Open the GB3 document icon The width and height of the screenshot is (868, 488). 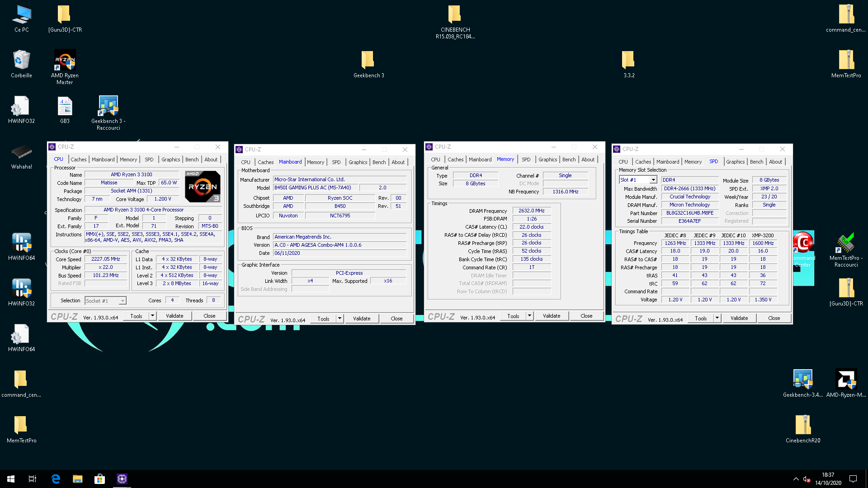[x=65, y=110]
